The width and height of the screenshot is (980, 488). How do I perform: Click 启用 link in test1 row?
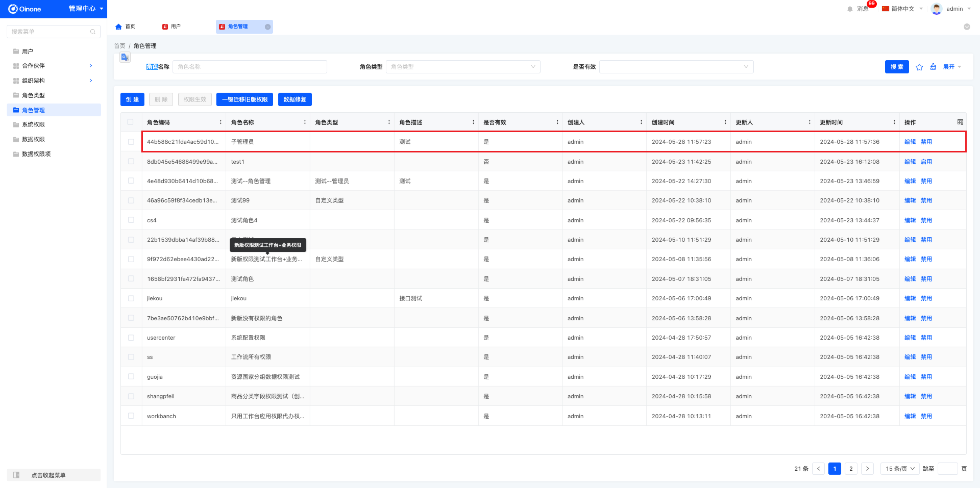tap(926, 162)
